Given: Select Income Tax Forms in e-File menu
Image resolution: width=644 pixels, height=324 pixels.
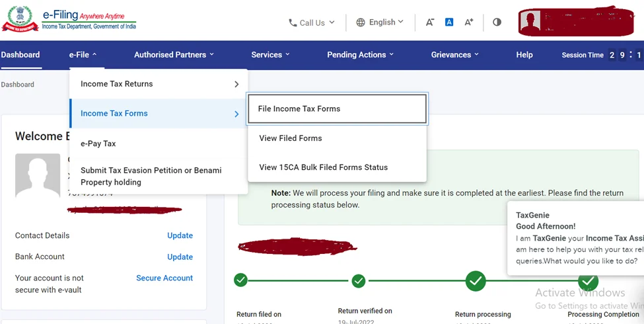Looking at the screenshot, I should click(159, 114).
